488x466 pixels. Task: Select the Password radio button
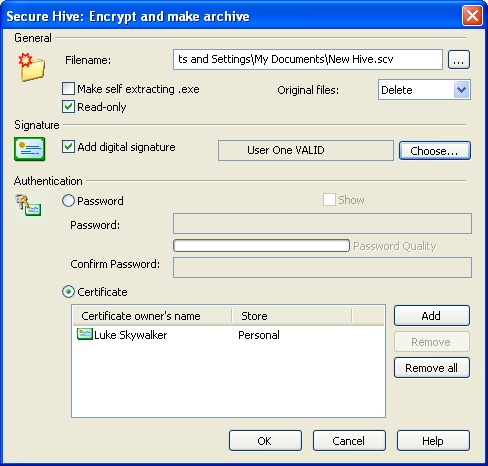pos(68,201)
